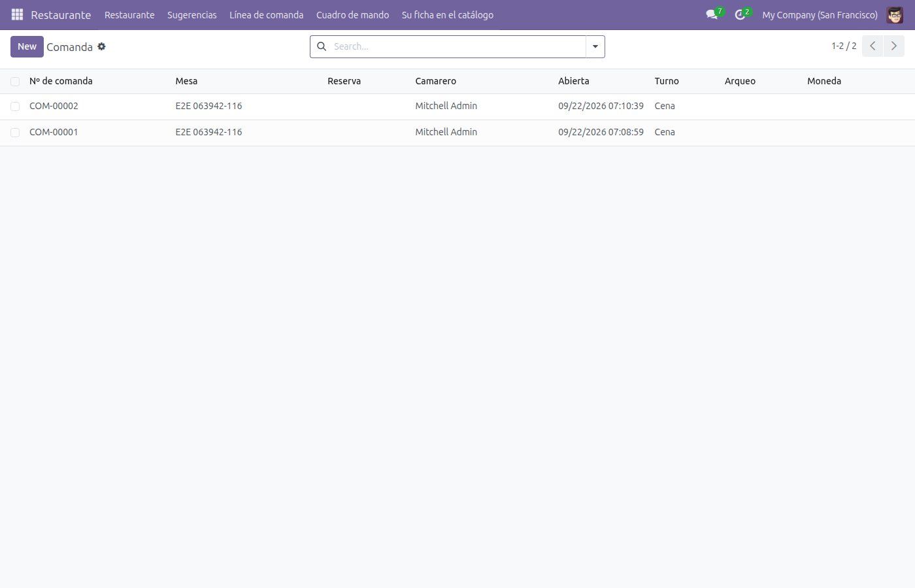Screen dimensions: 915x588
Task: Open the Cuadro de mando menu
Action: pyautogui.click(x=352, y=14)
